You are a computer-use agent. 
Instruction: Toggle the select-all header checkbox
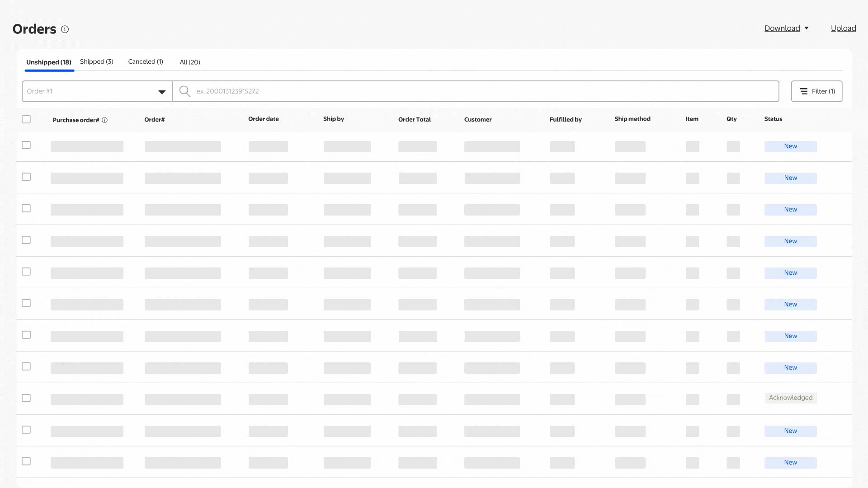26,119
